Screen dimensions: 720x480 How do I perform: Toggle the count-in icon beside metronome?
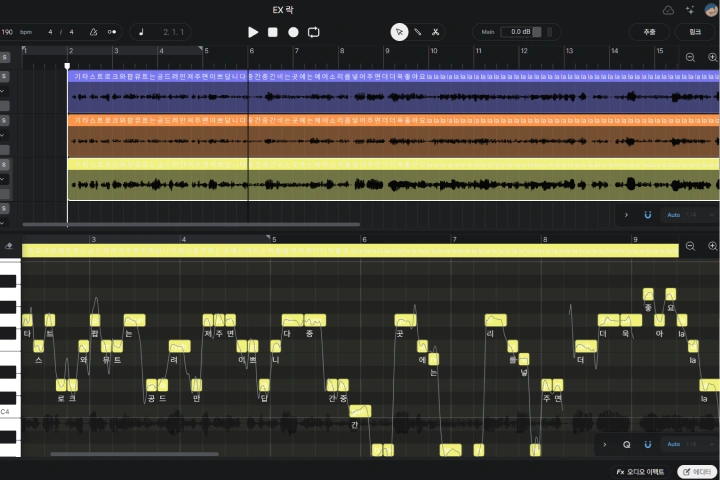pos(112,32)
